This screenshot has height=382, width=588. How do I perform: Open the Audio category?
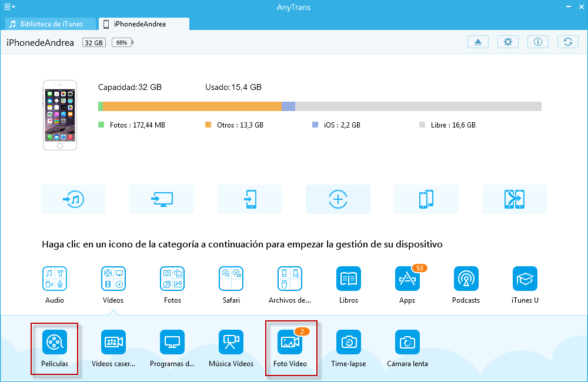[55, 285]
